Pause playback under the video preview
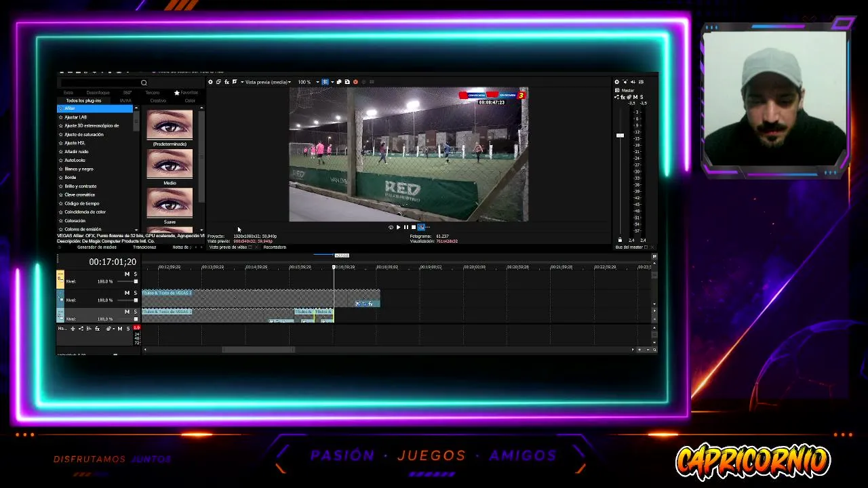The width and height of the screenshot is (868, 488). click(406, 228)
